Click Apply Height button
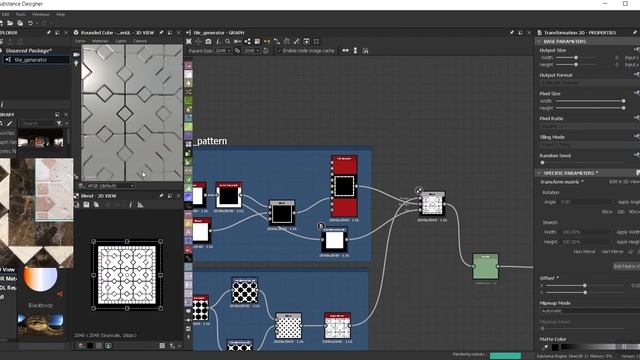Viewport: 640px width, 360px height. coord(628,242)
